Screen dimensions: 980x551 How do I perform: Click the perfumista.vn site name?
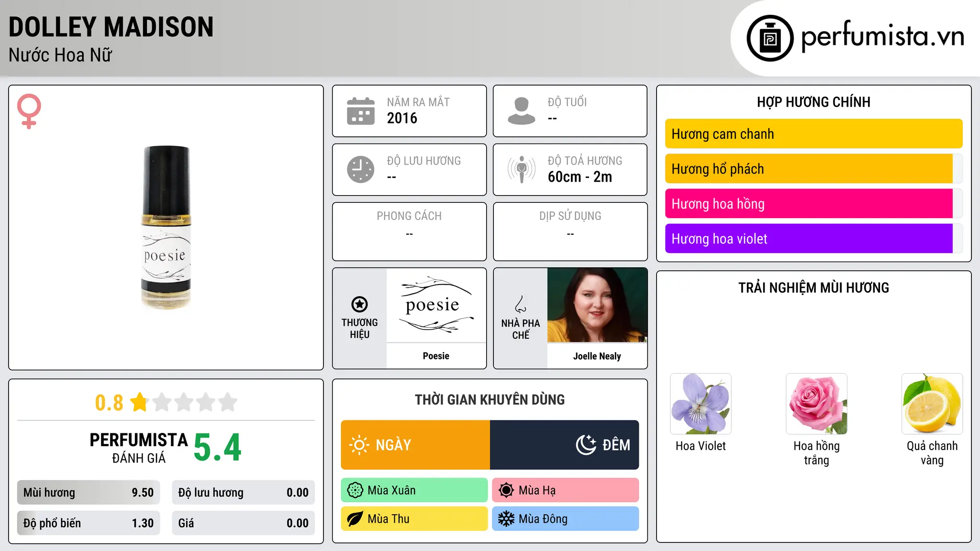[882, 36]
